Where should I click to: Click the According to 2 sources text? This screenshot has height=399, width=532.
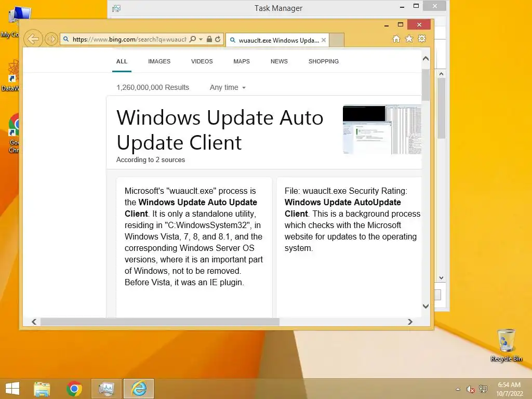pos(151,160)
